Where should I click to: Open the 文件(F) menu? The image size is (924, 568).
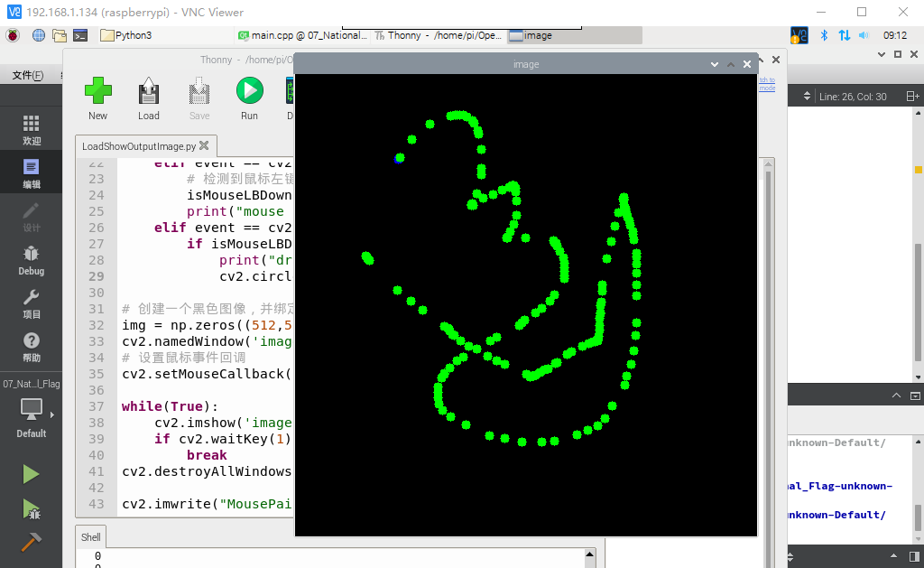(28, 76)
